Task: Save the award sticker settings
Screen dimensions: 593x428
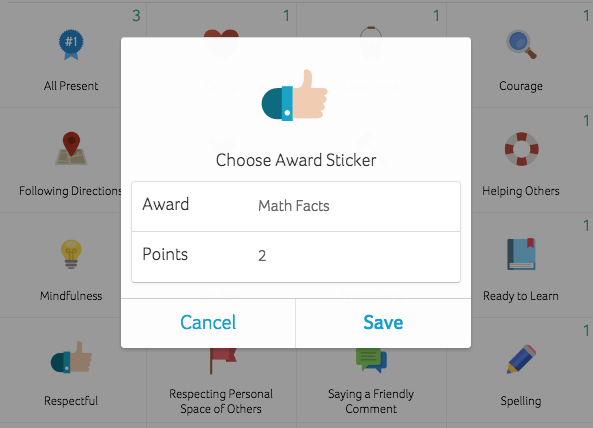Action: point(383,323)
